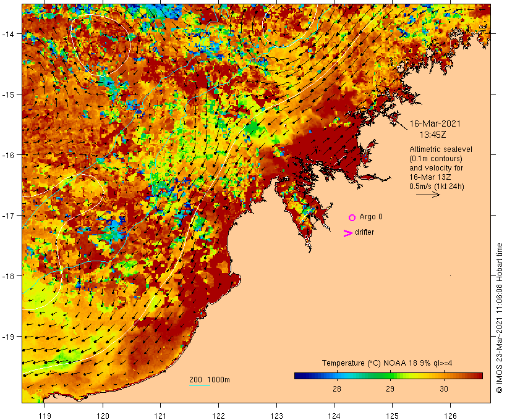The height and width of the screenshot is (420, 507).
Task: Click the 'Altimetric sealevel' caption line
Action: pyautogui.click(x=441, y=149)
